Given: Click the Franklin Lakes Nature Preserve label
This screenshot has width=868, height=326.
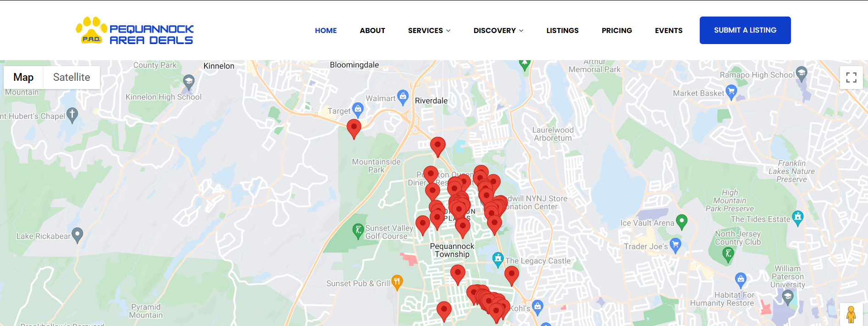Looking at the screenshot, I should (792, 171).
